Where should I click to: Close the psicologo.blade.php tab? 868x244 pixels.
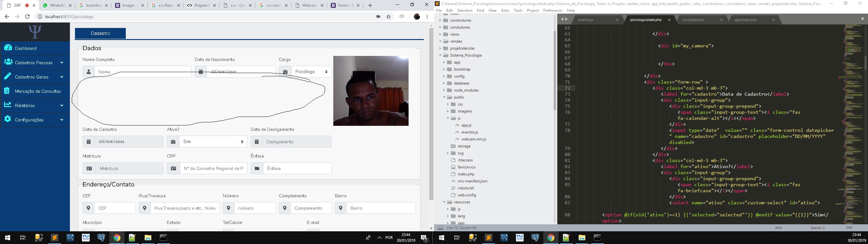[669, 20]
